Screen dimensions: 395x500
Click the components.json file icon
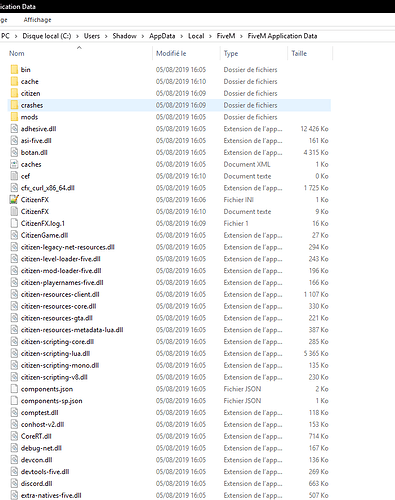pos(14,389)
